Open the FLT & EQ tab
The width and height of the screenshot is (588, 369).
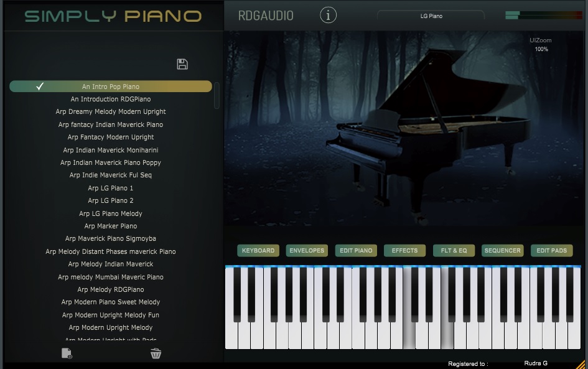(454, 251)
